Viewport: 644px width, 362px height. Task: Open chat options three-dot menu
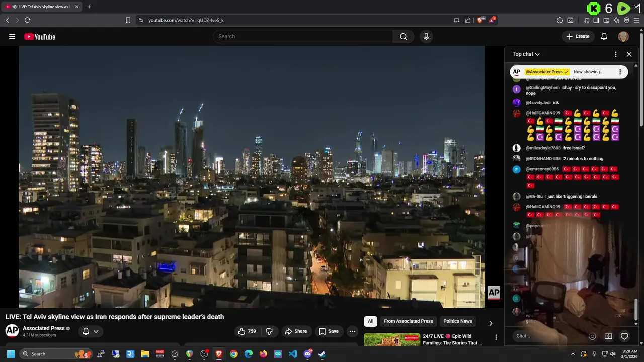pos(616,54)
